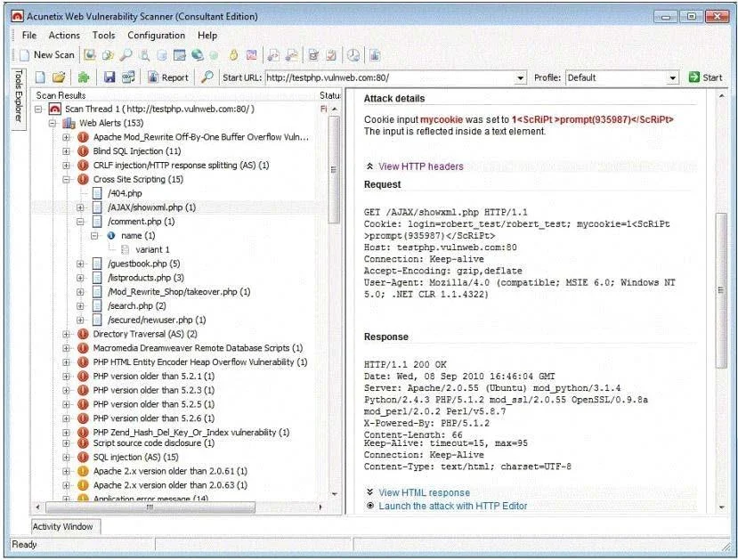Open the Subdomain Scanner tool icon

(x=145, y=55)
